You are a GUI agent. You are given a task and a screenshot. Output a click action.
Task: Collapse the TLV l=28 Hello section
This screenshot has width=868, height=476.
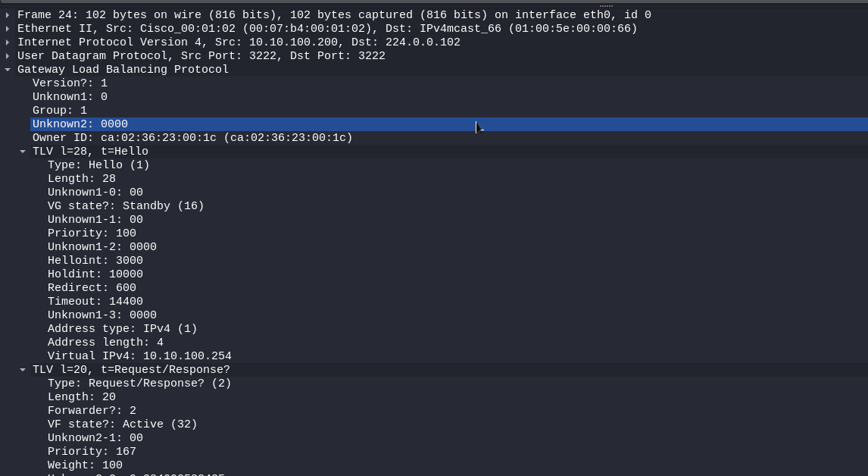tap(23, 152)
